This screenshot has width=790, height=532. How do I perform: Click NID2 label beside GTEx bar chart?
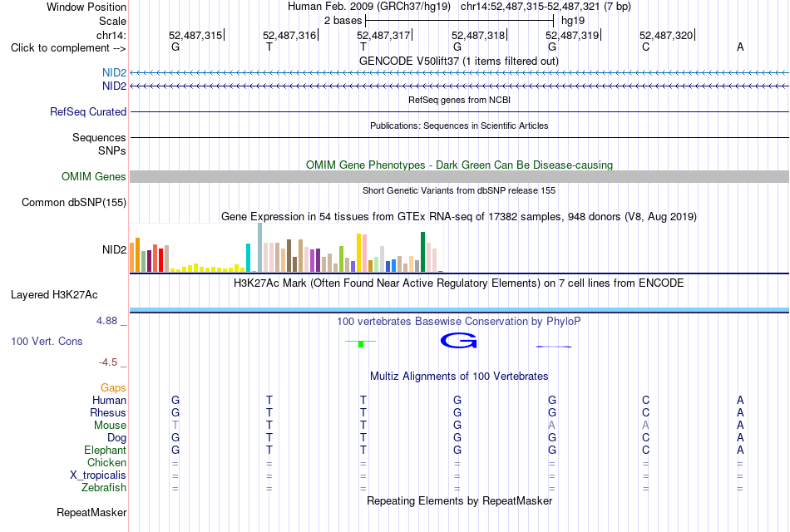click(114, 250)
